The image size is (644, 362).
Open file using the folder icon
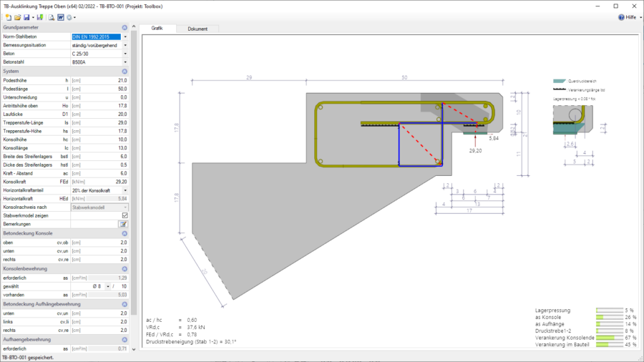(17, 17)
